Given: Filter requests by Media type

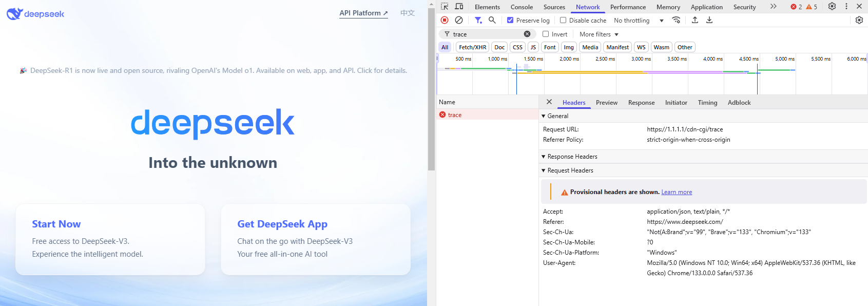Looking at the screenshot, I should click(x=590, y=47).
